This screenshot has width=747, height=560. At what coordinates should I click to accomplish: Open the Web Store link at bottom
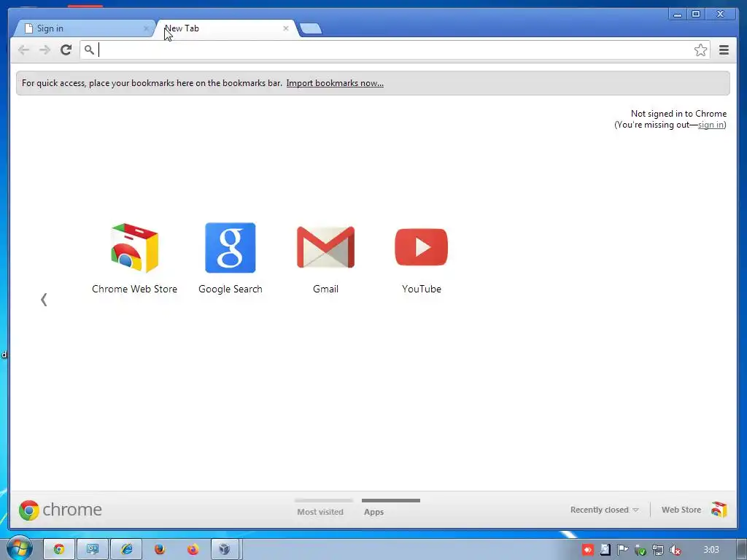pyautogui.click(x=681, y=510)
